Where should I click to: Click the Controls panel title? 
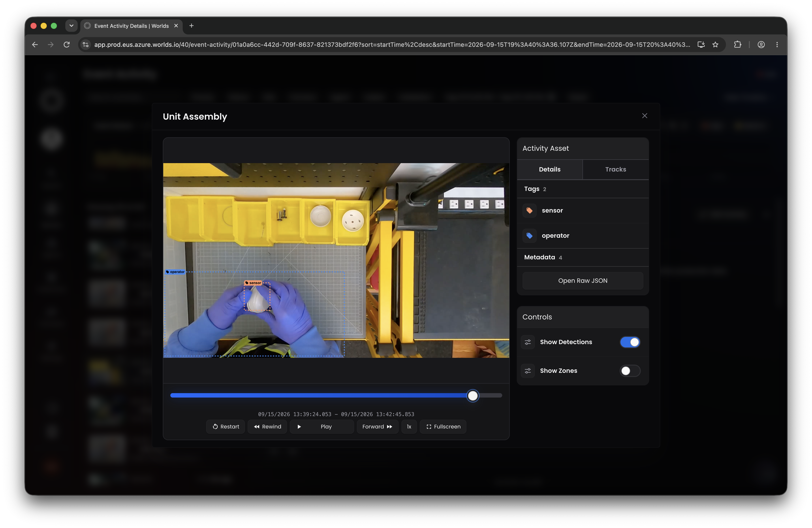(537, 317)
